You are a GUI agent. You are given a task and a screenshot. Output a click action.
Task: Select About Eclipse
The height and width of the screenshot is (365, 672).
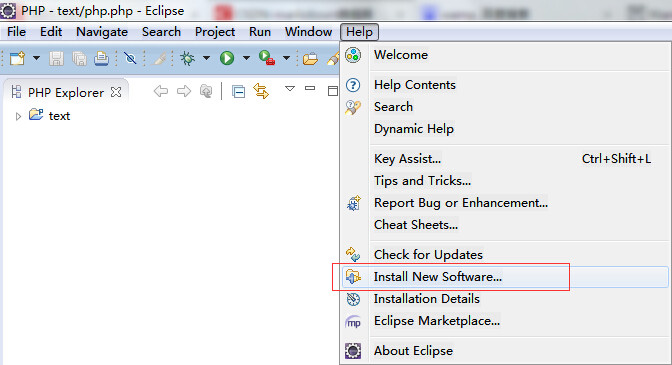point(506,351)
